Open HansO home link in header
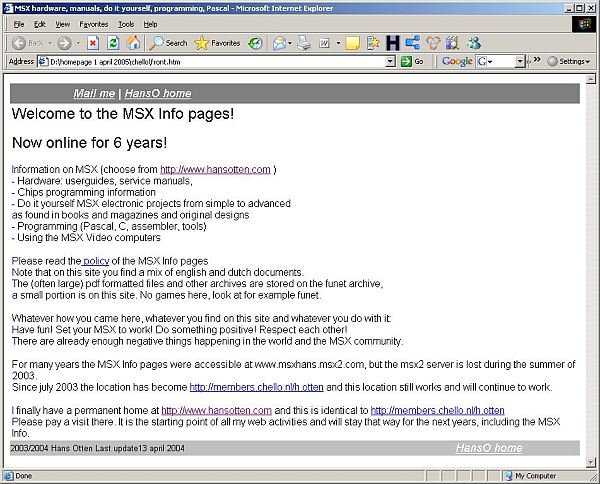 (158, 93)
